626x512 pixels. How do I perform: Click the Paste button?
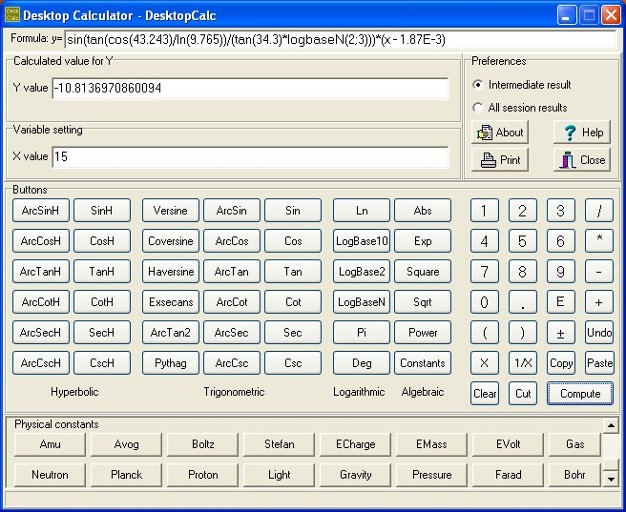click(x=599, y=363)
